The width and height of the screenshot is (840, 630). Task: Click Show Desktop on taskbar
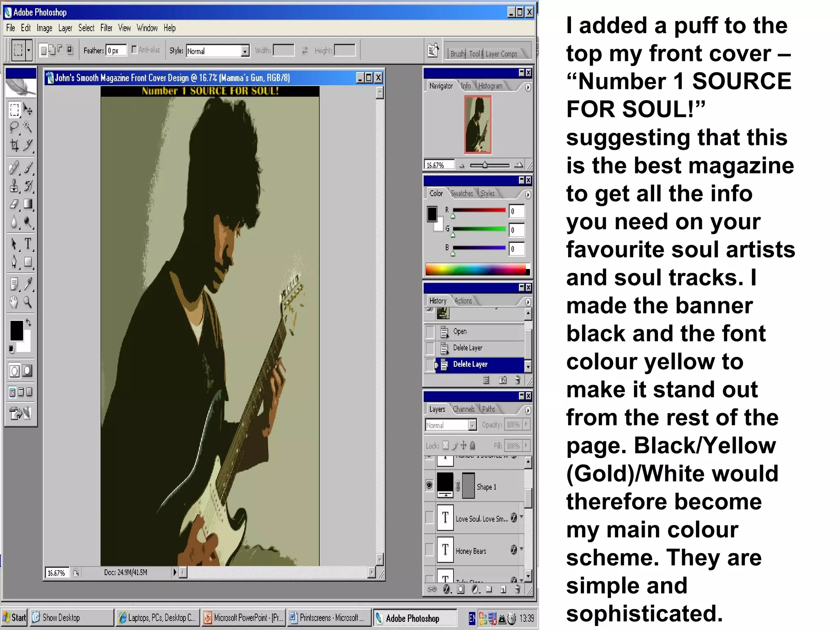pyautogui.click(x=72, y=617)
